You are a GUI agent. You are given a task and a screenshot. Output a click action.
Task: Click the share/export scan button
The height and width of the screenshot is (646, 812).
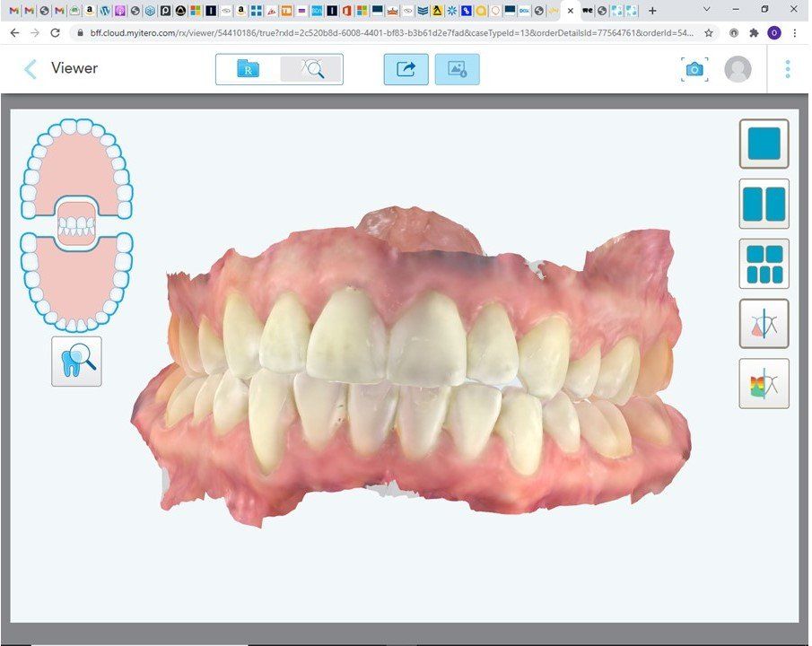pyautogui.click(x=406, y=69)
